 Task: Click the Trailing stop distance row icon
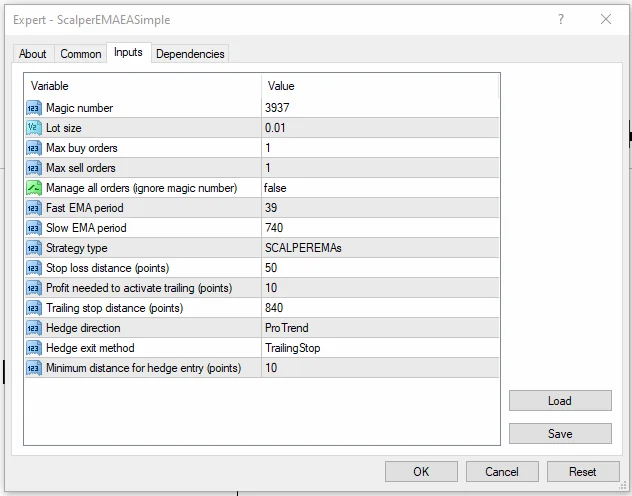(34, 308)
